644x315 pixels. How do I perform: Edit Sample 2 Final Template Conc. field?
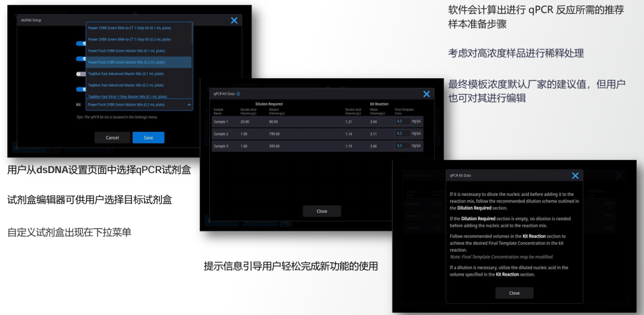coord(403,134)
